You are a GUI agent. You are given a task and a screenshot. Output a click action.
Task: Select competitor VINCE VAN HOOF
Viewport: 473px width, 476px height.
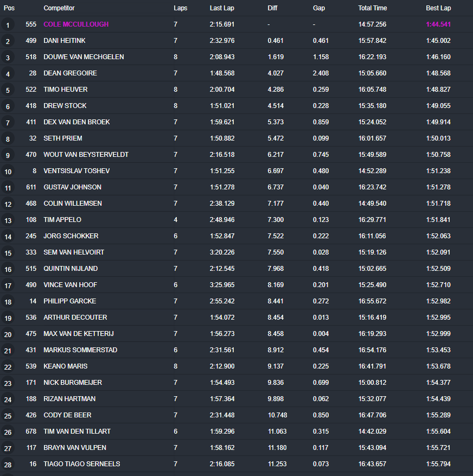tap(71, 285)
